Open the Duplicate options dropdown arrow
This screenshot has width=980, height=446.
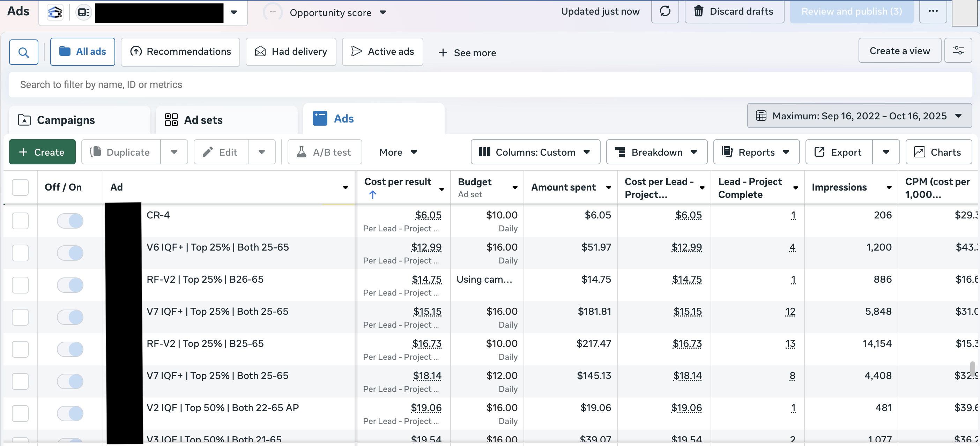click(x=174, y=152)
